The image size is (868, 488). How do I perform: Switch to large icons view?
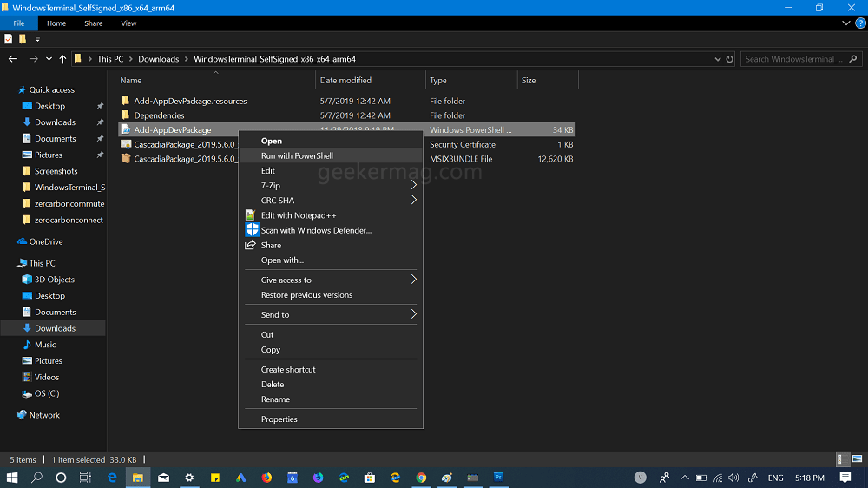pos(857,459)
